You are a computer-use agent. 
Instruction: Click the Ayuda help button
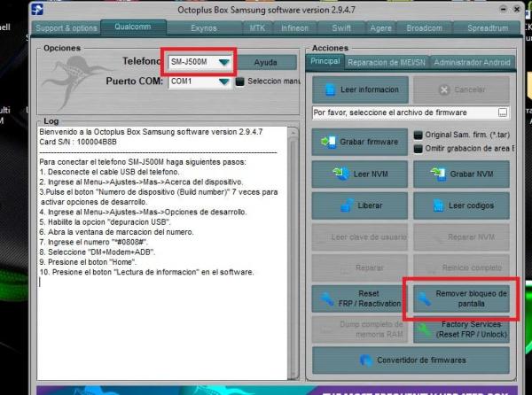265,62
